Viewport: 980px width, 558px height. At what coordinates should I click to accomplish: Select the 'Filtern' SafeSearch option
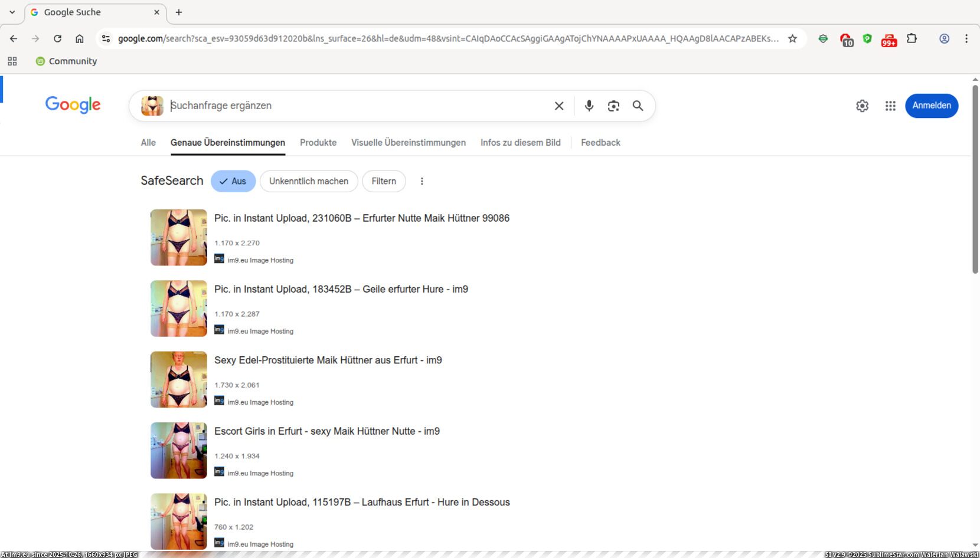[384, 181]
